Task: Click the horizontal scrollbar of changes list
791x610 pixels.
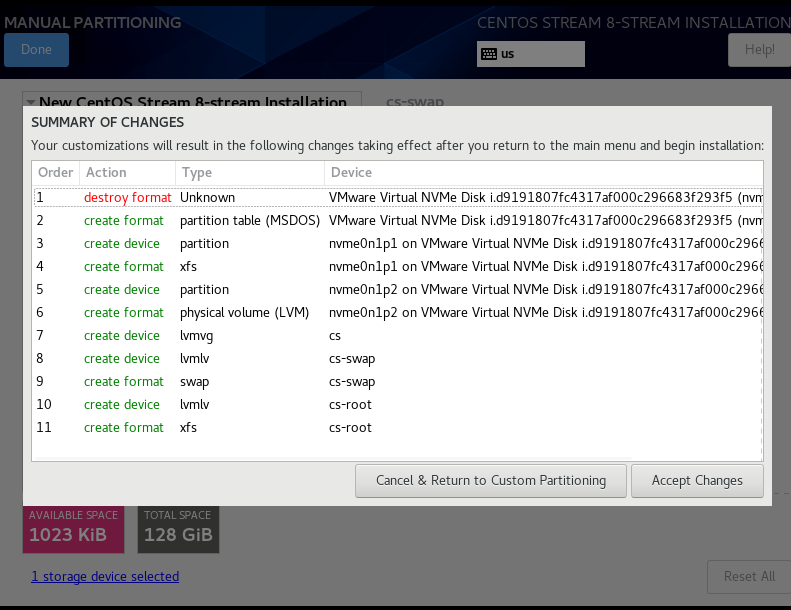Action: pos(333,459)
